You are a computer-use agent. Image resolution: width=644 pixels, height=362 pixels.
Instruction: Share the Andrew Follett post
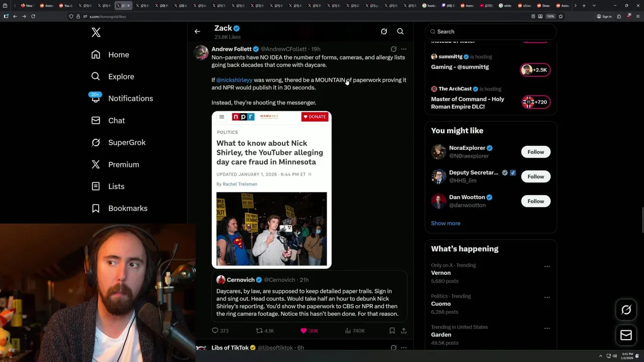coord(404,331)
